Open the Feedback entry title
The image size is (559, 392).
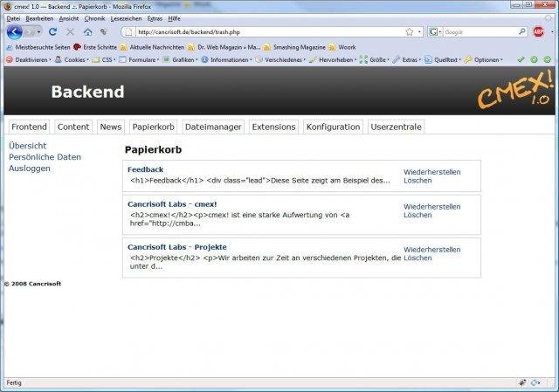[146, 169]
